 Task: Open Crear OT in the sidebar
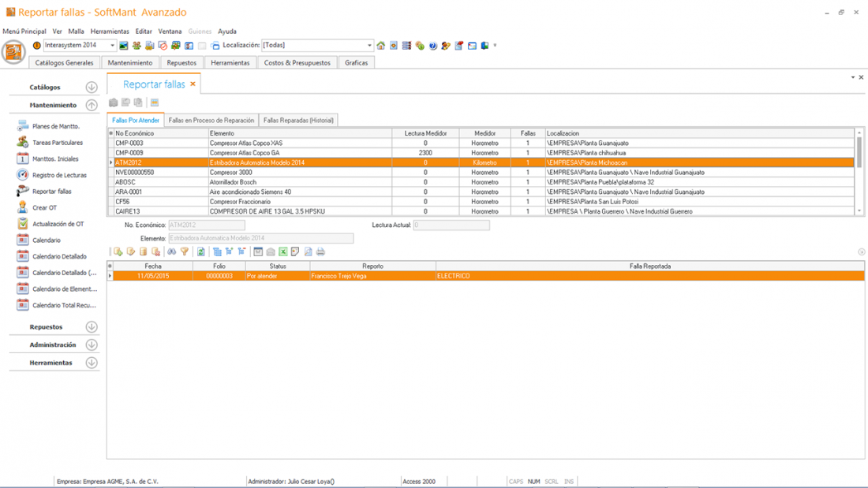pos(44,207)
